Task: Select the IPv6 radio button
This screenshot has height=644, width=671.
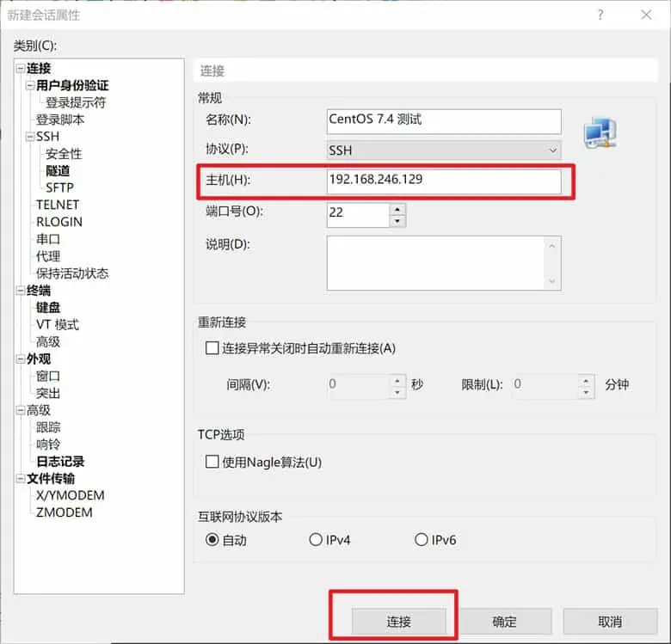Action: pos(422,540)
